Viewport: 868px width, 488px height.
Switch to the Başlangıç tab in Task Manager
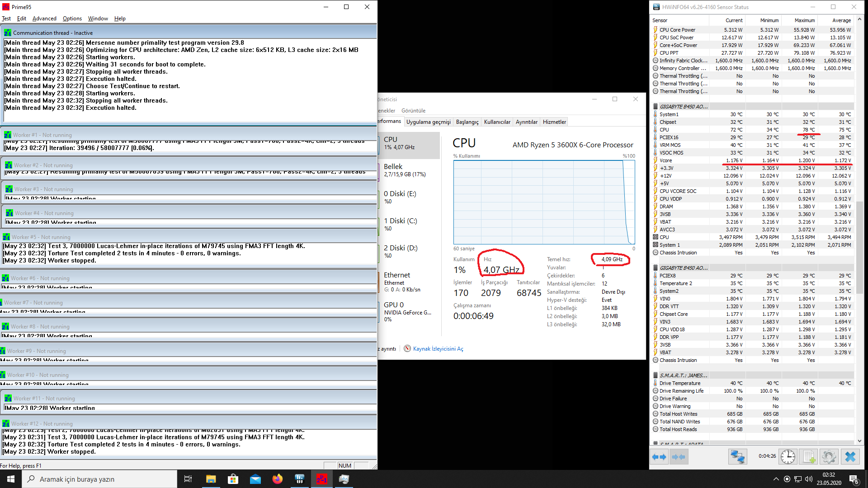point(467,122)
